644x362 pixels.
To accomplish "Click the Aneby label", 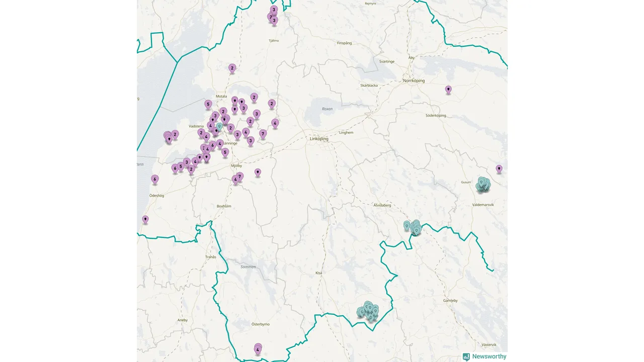I will coord(182,320).
